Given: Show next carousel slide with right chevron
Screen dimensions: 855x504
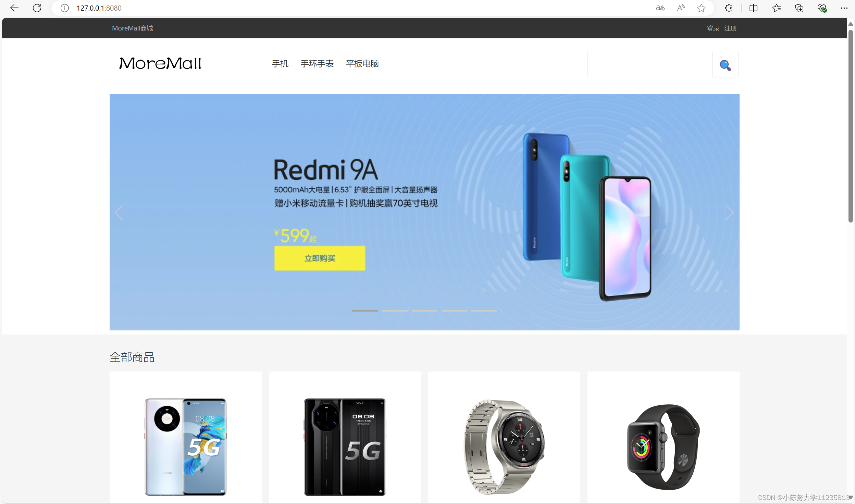Looking at the screenshot, I should click(x=729, y=213).
